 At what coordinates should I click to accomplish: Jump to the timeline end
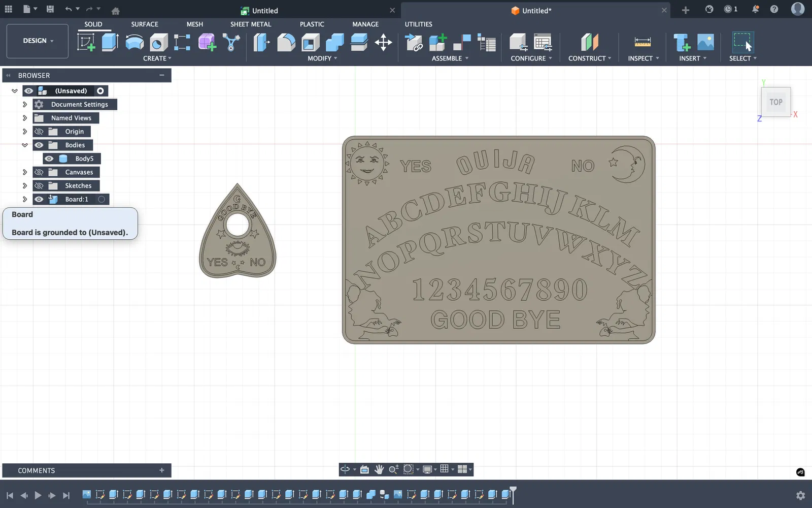(x=66, y=495)
